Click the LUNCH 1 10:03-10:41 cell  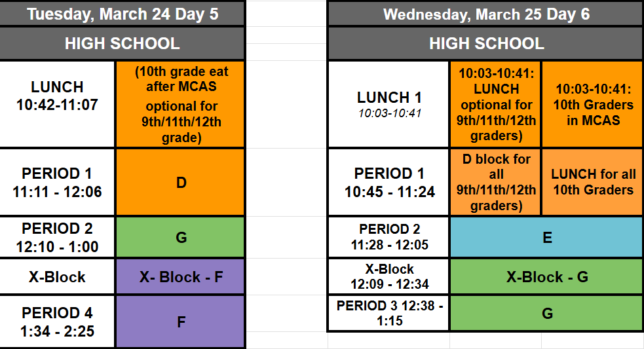pos(389,103)
